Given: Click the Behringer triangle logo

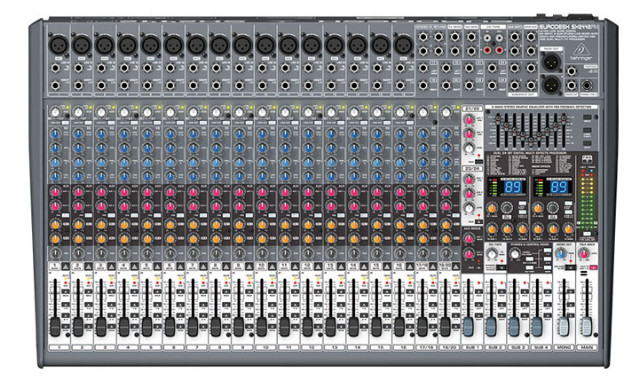Looking at the screenshot, I should pyautogui.click(x=581, y=50).
